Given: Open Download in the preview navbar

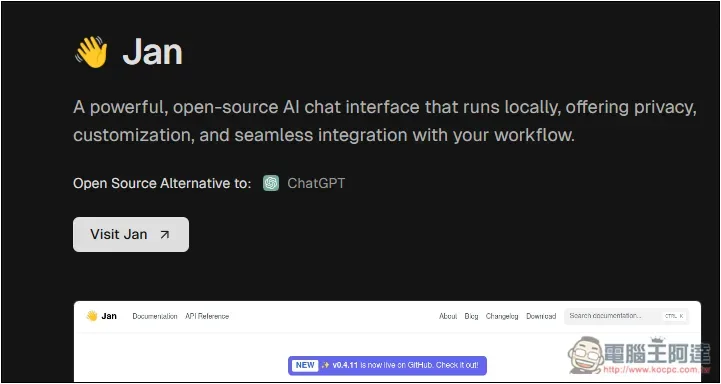Looking at the screenshot, I should coord(541,316).
